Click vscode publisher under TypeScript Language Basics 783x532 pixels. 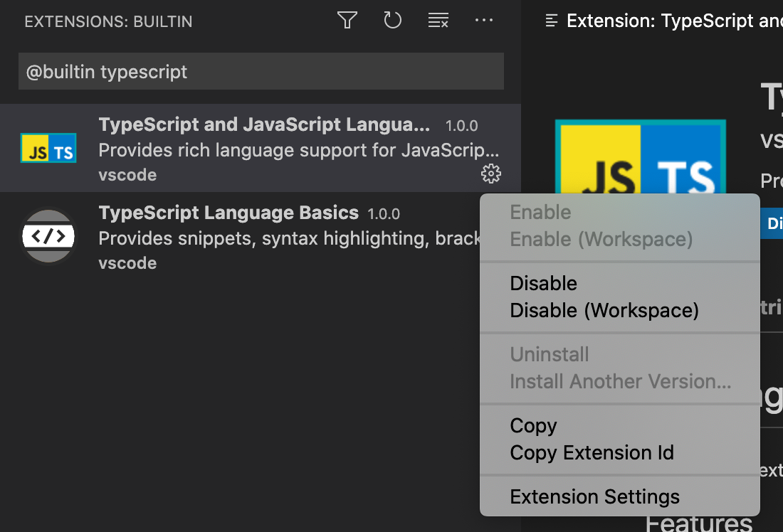127,263
